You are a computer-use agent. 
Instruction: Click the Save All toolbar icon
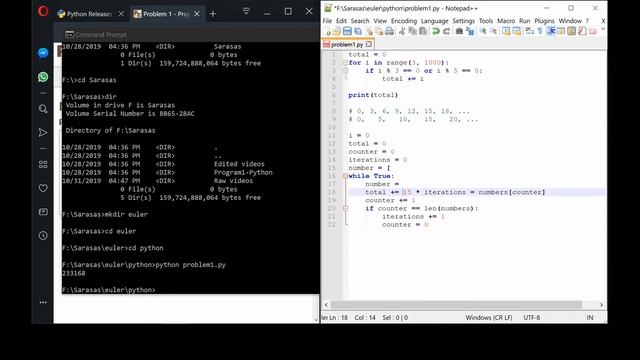(358, 31)
